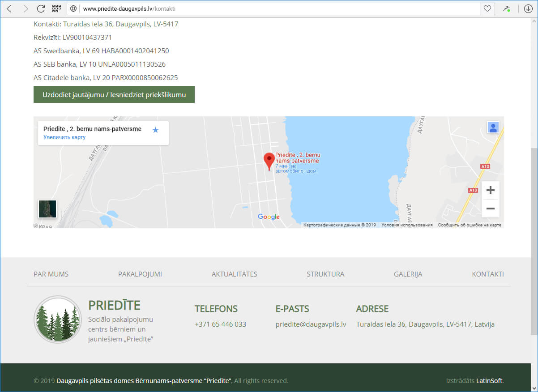Click the browser forward arrow

26,9
